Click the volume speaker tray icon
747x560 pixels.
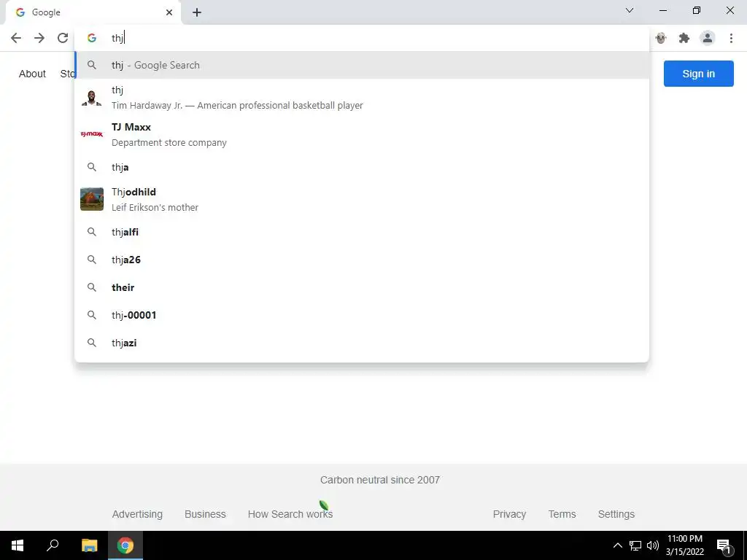pos(653,545)
